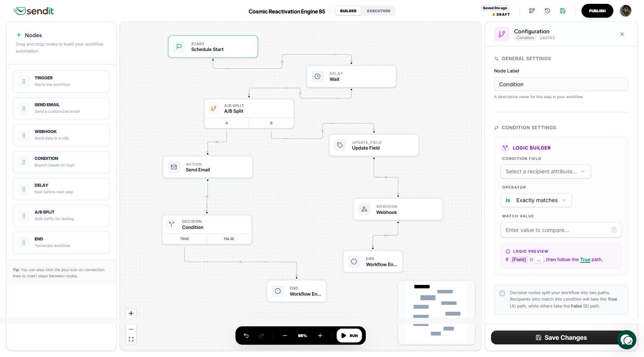Open the branching settings icon in header

click(532, 11)
